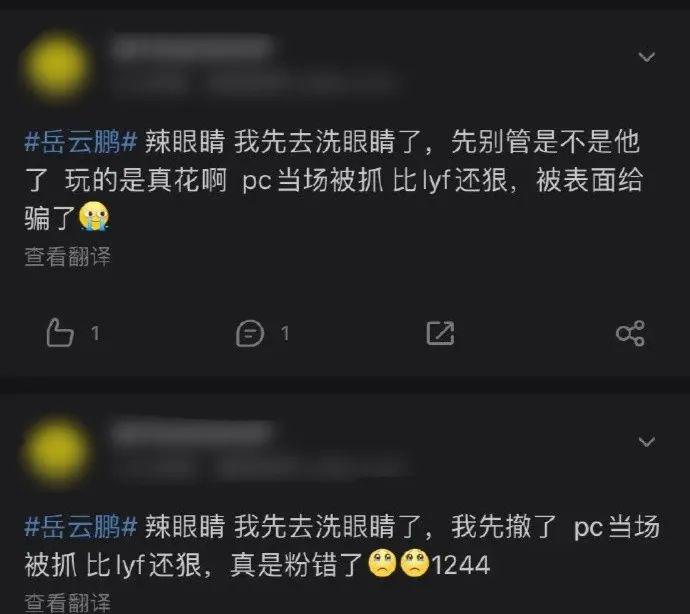The height and width of the screenshot is (614, 690).
Task: Click the crying emoji after 骗了
Action: click(x=94, y=216)
